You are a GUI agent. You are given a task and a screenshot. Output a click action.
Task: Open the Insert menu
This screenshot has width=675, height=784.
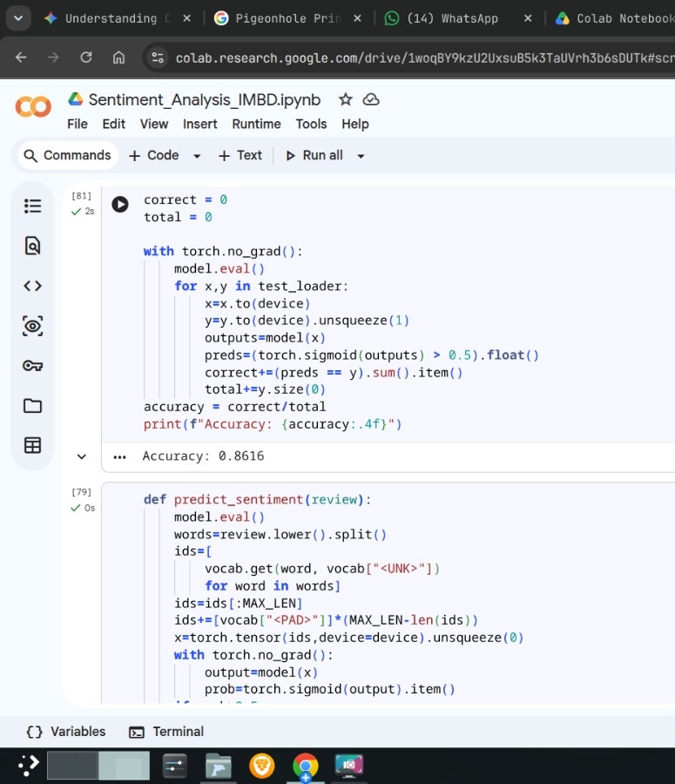tap(200, 124)
